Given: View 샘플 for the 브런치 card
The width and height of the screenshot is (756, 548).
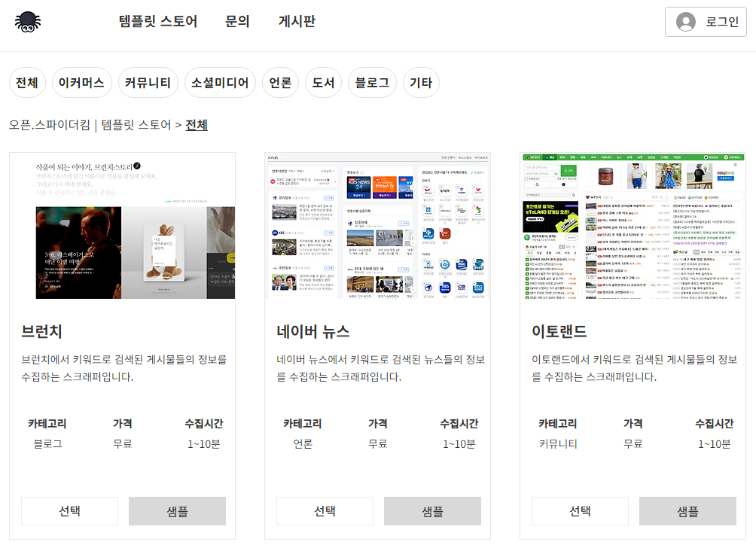Looking at the screenshot, I should point(177,511).
